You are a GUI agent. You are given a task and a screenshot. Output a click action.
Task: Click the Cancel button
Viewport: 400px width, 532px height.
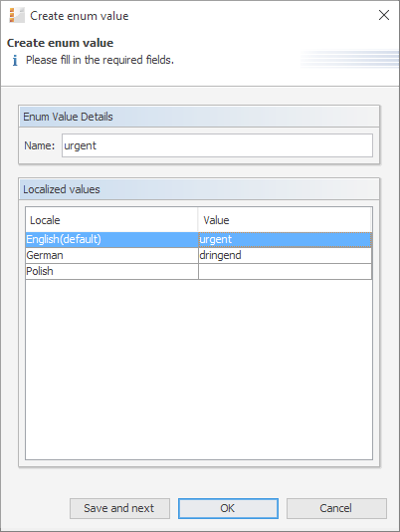pos(336,508)
